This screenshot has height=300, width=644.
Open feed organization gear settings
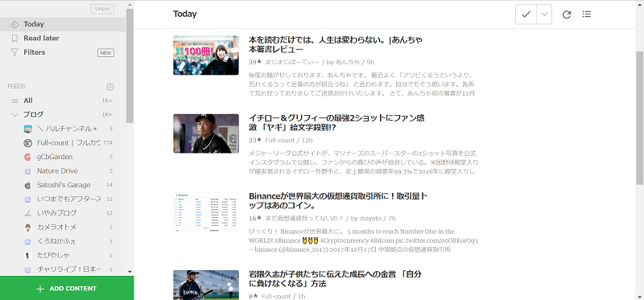coord(110,87)
